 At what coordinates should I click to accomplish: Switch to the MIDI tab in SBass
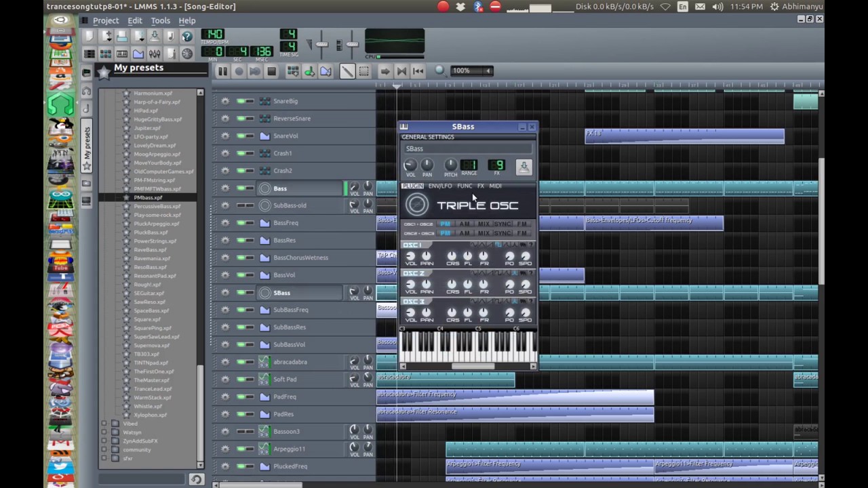495,186
